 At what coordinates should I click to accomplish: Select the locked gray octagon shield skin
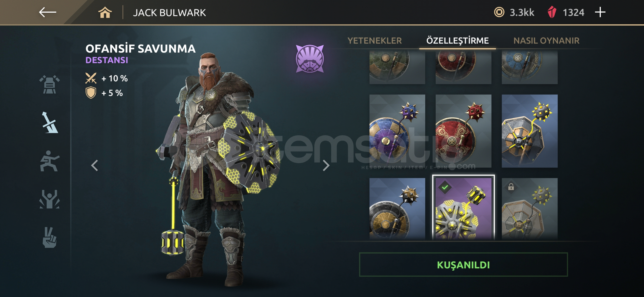pyautogui.click(x=530, y=208)
